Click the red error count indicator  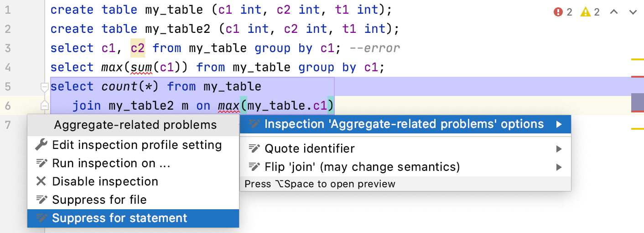coord(563,12)
